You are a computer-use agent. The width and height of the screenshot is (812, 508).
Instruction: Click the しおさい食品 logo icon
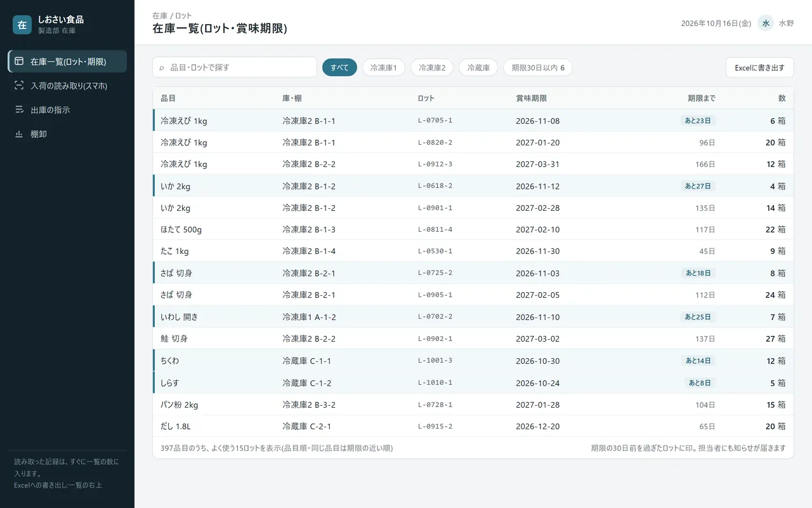pyautogui.click(x=22, y=25)
